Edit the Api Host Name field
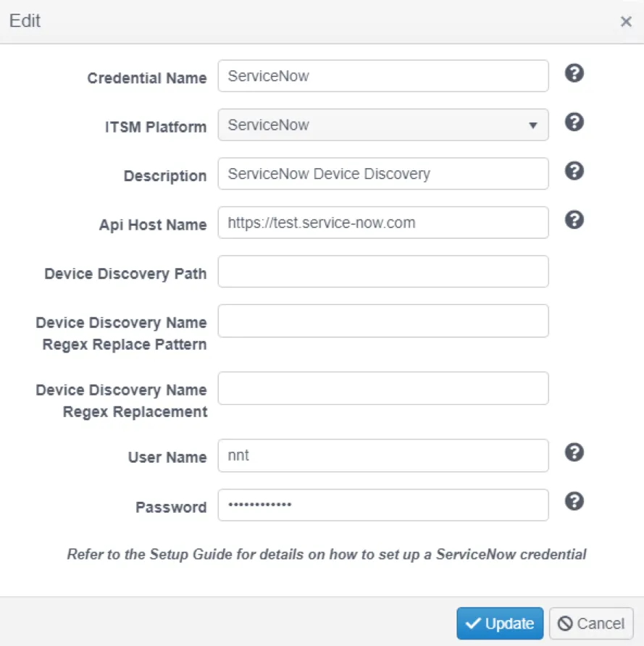This screenshot has width=644, height=646. click(x=383, y=222)
